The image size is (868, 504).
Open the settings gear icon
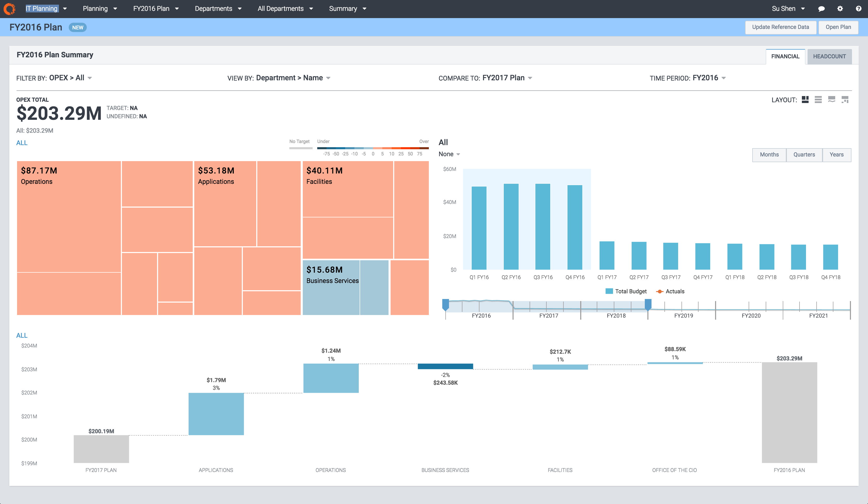pos(840,9)
